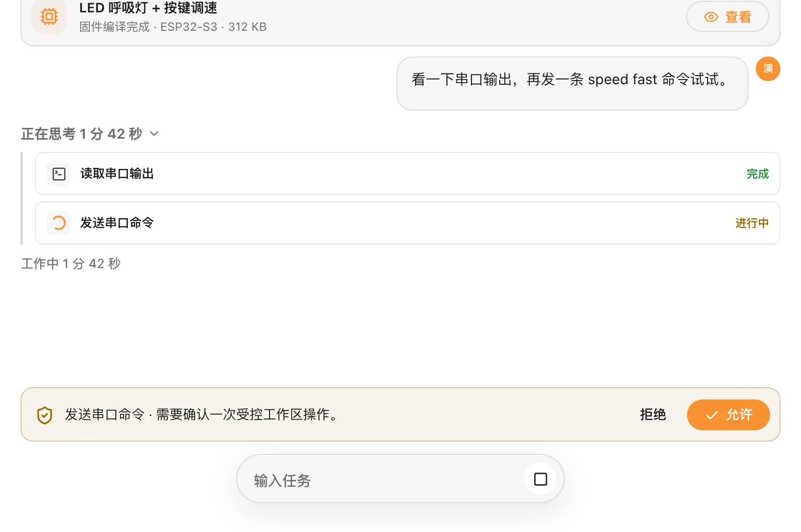Screen dimensions: 801x532
Task: Click the orange 演 user avatar
Action: point(768,69)
